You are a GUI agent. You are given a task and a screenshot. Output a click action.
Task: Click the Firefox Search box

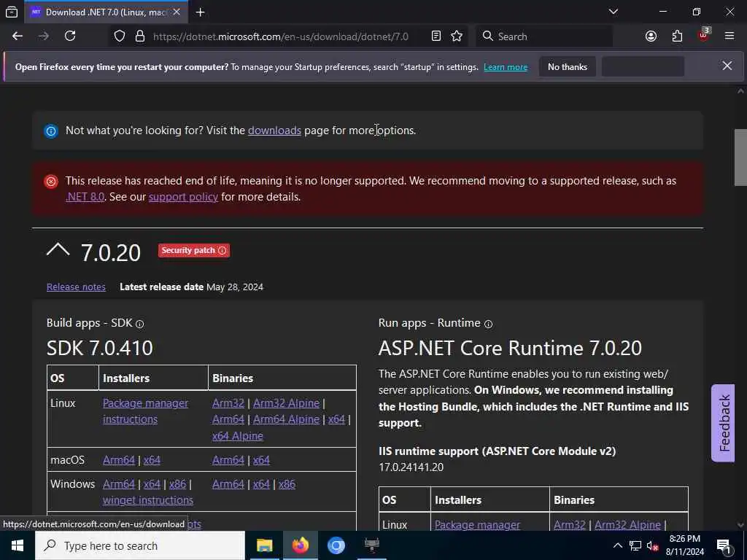click(x=544, y=36)
